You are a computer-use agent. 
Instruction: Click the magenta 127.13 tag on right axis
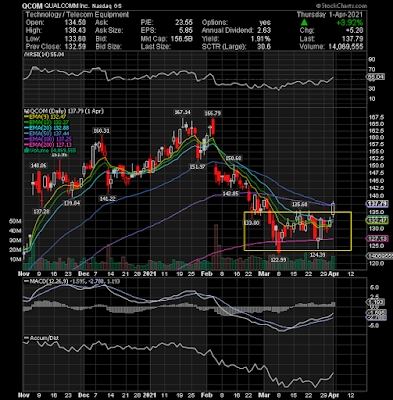(377, 238)
